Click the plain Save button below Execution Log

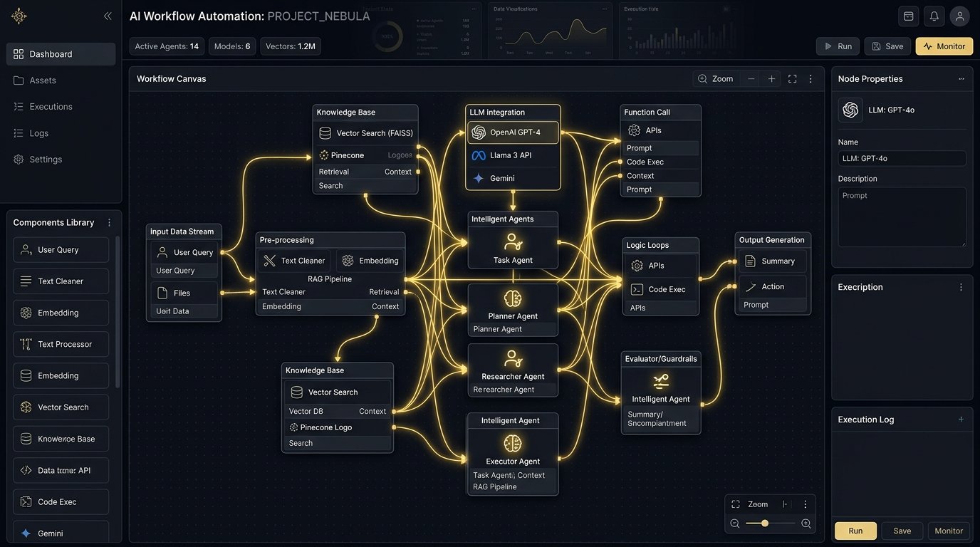coord(902,531)
